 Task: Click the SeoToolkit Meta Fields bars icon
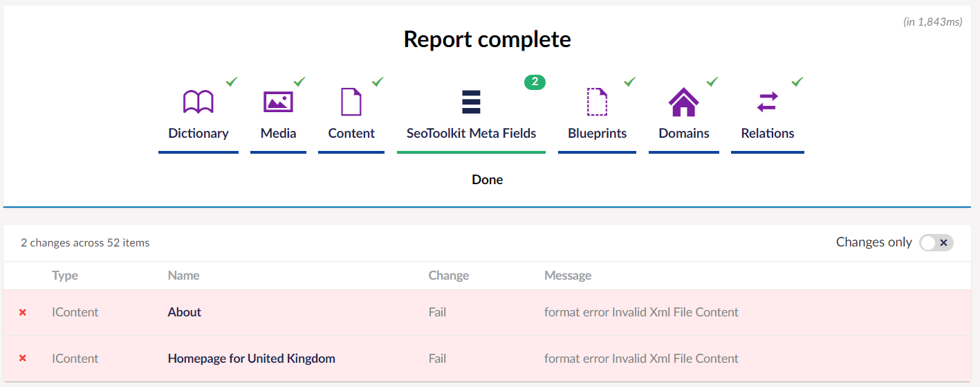471,102
